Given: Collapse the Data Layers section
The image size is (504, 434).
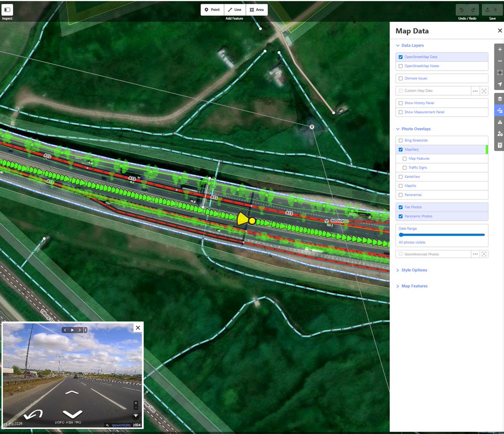Looking at the screenshot, I should 398,45.
